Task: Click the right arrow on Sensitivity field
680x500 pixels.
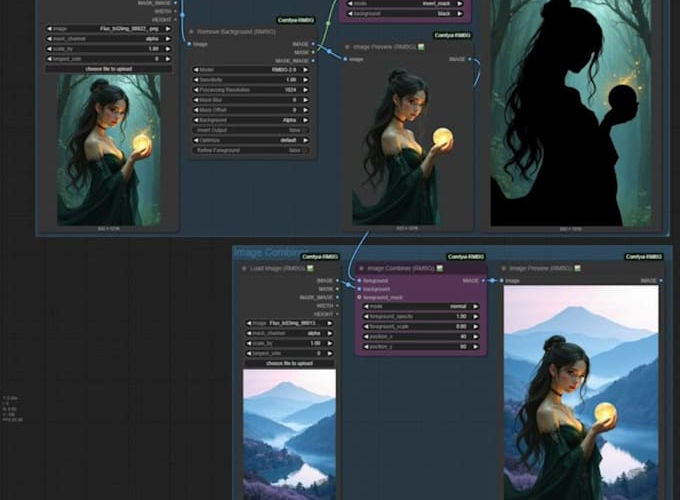Action: pos(305,80)
